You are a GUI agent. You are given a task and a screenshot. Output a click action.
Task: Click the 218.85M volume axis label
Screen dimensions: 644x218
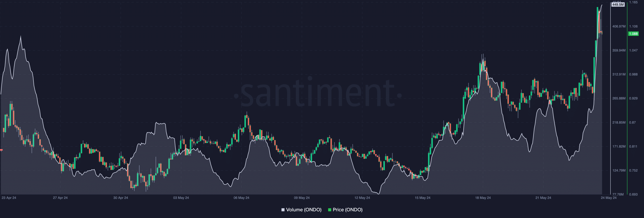[619, 122]
